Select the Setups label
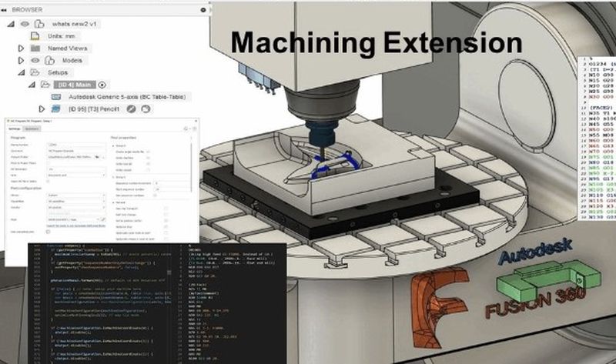This screenshot has width=616, height=364. [x=58, y=72]
